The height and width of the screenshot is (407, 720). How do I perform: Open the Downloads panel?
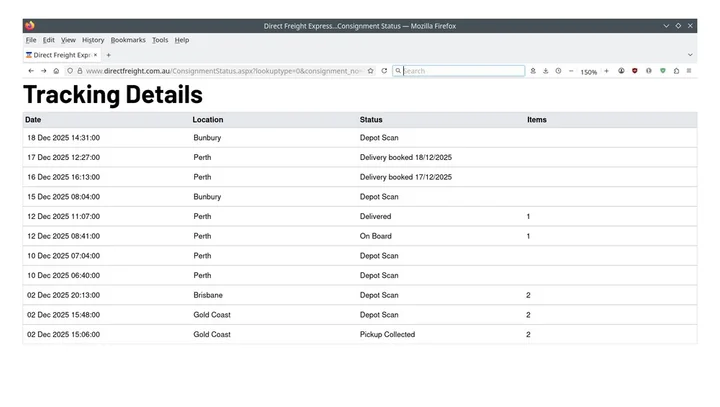pyautogui.click(x=546, y=71)
